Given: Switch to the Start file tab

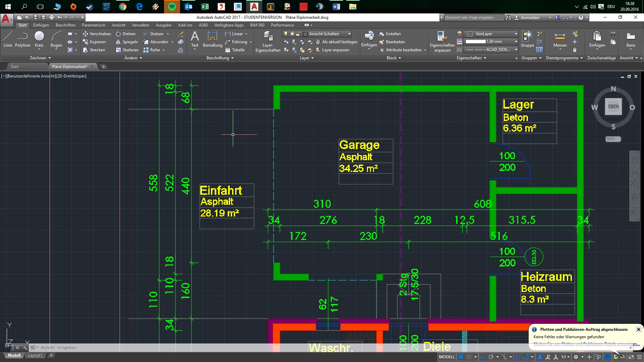Looking at the screenshot, I should tap(15, 67).
